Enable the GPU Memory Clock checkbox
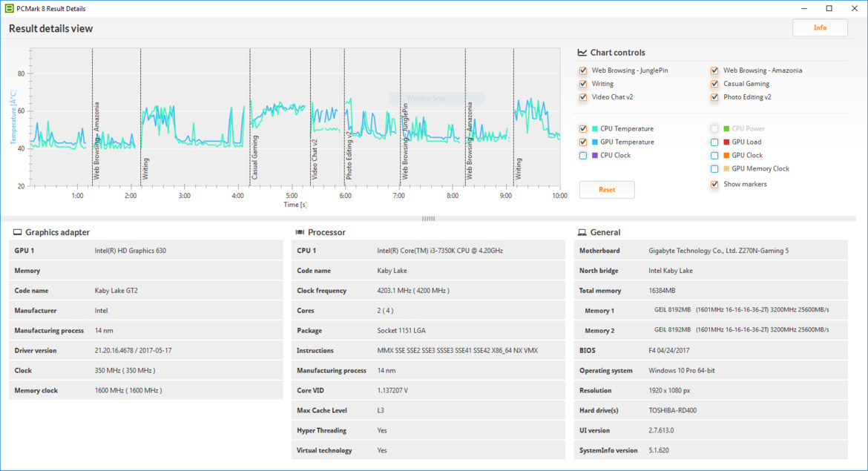Screen dimensions: 868x471 click(x=714, y=169)
